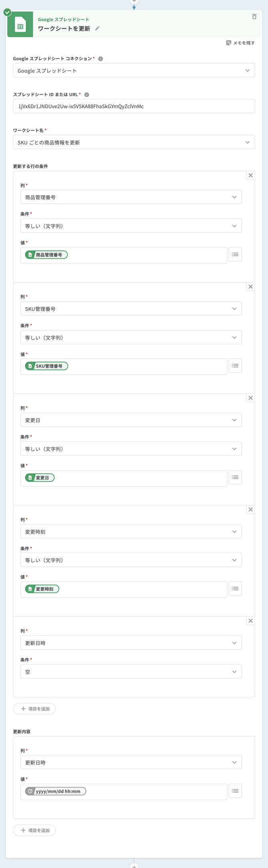The image size is (268, 868).
Task: Expand the Google スプレッドシート connection dropdown
Action: pos(134,71)
